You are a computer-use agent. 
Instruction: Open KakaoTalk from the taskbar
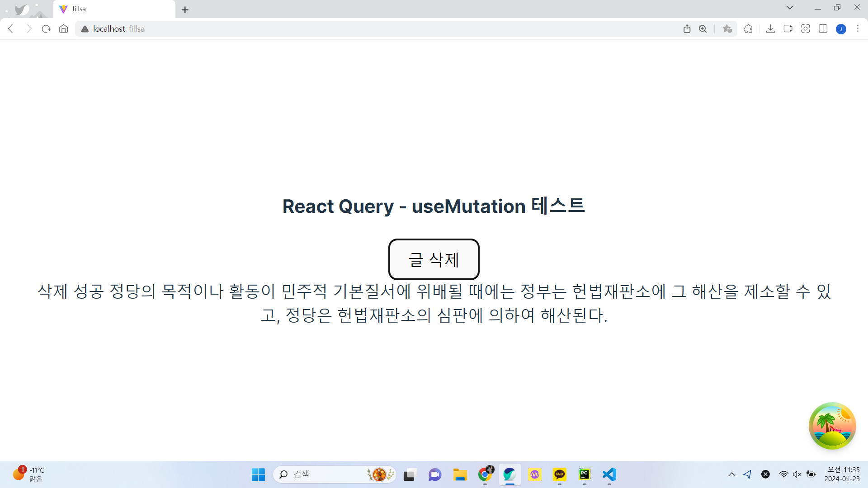560,474
